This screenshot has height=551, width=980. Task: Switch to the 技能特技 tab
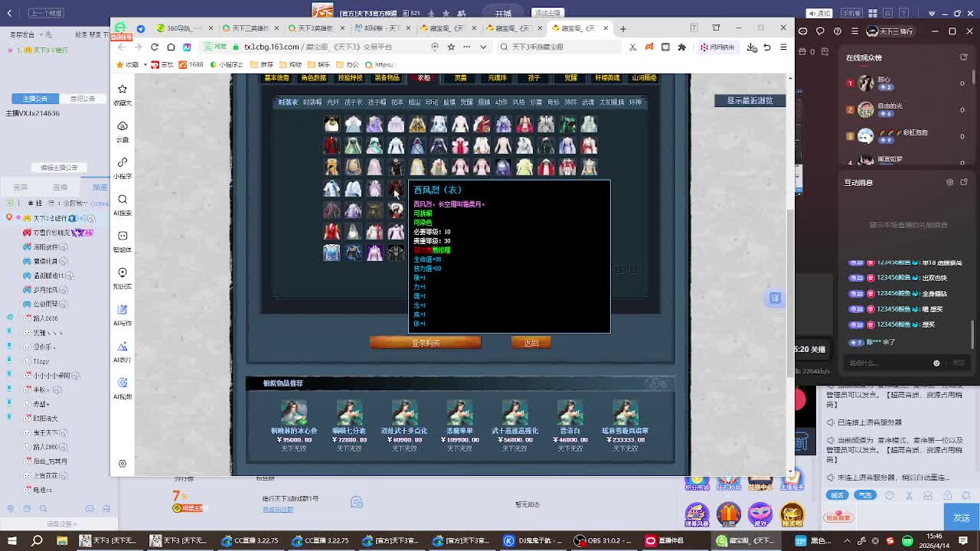tap(350, 78)
